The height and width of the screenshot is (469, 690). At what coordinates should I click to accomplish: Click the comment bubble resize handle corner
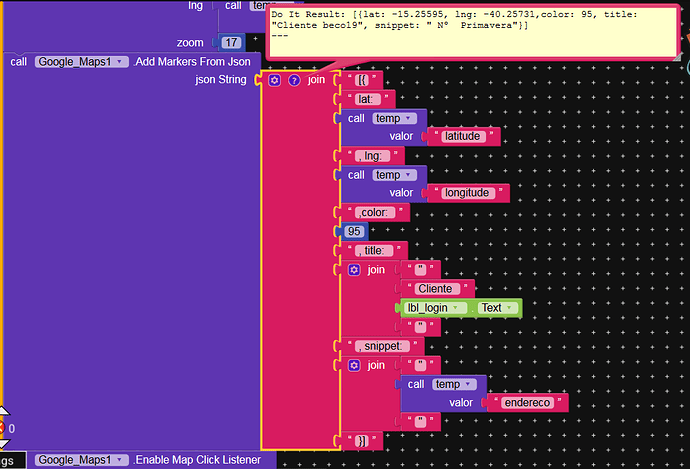pyautogui.click(x=676, y=56)
